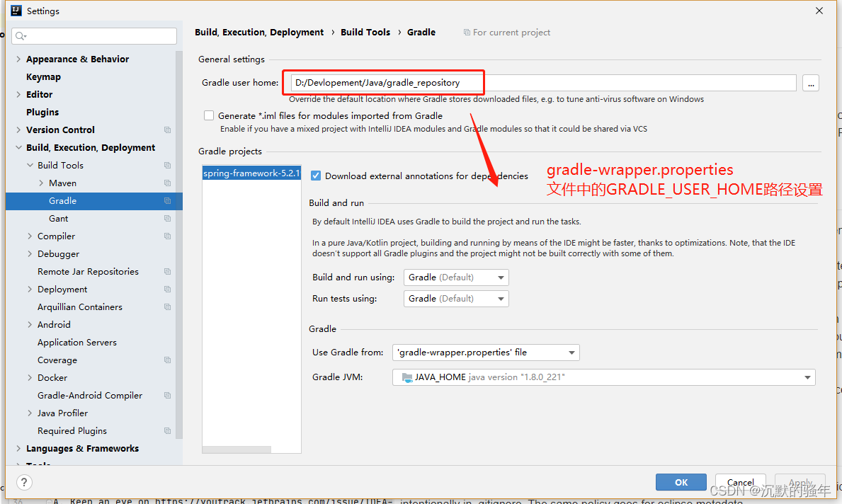The width and height of the screenshot is (842, 504).
Task: Click project-level icon on Gradle row
Action: 168,201
